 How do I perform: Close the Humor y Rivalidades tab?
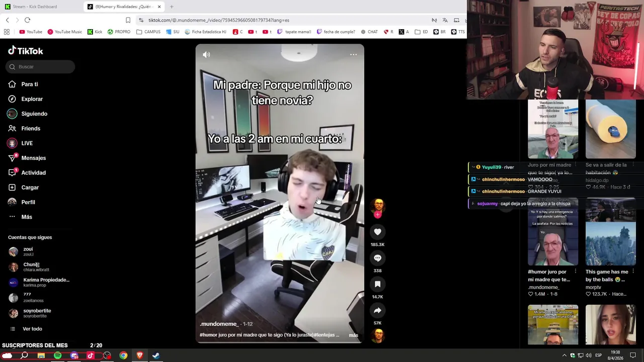point(159,7)
